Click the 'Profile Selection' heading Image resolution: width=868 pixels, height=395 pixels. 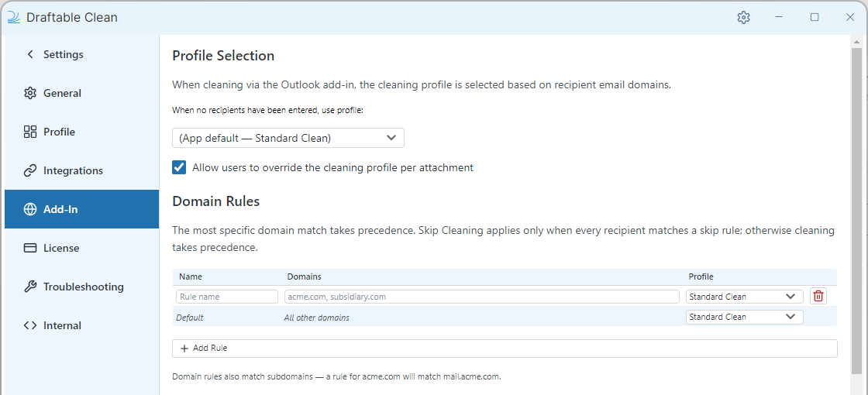tap(223, 56)
